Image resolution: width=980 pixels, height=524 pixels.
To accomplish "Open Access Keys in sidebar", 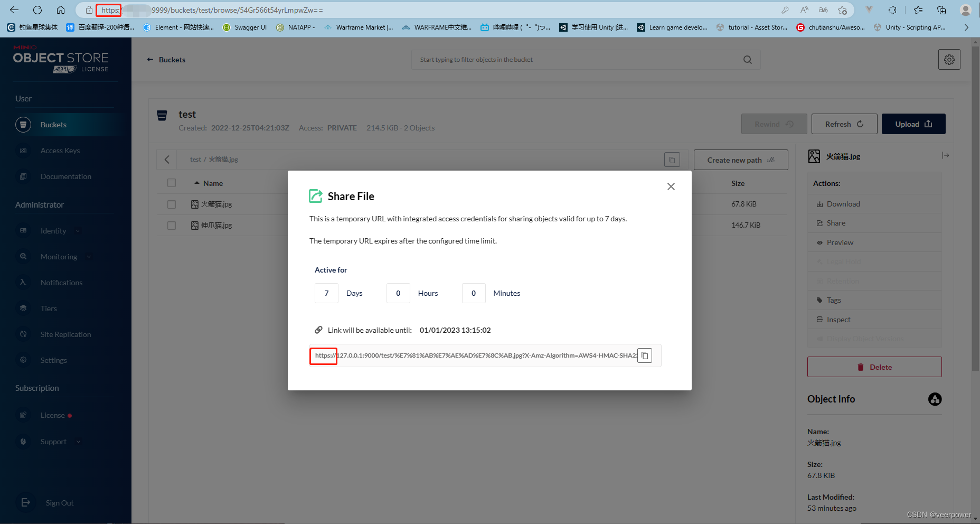I will point(60,151).
